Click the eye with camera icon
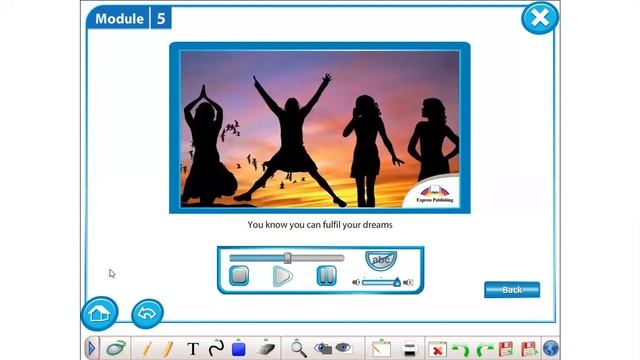 (323, 348)
